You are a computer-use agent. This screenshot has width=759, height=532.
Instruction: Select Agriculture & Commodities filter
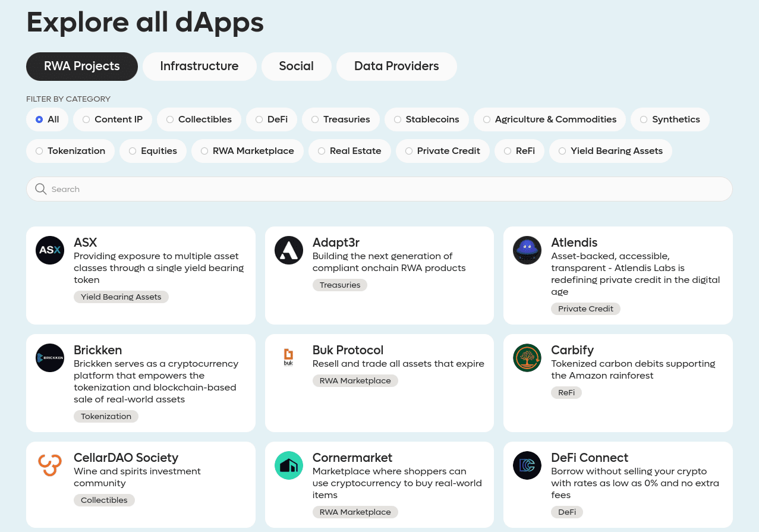point(550,119)
